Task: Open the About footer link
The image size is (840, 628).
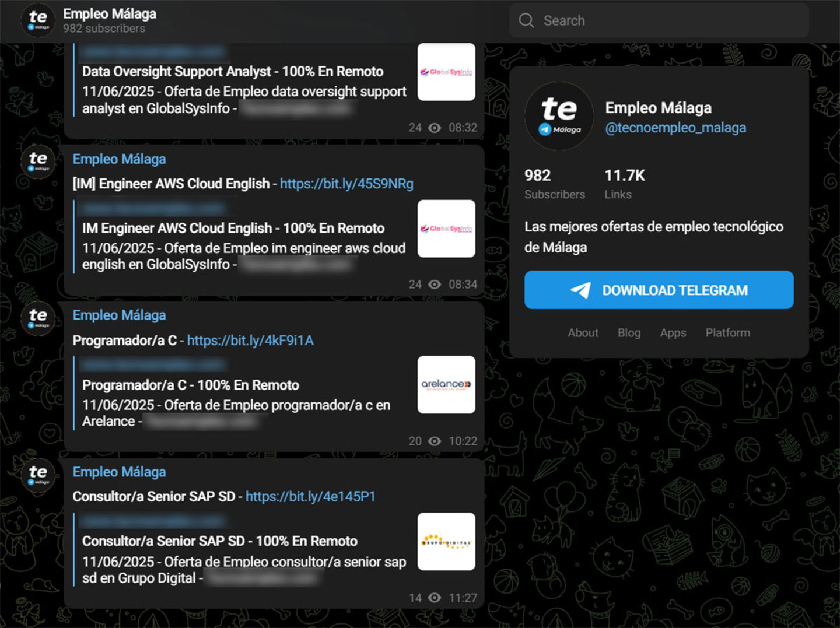Action: click(x=583, y=333)
